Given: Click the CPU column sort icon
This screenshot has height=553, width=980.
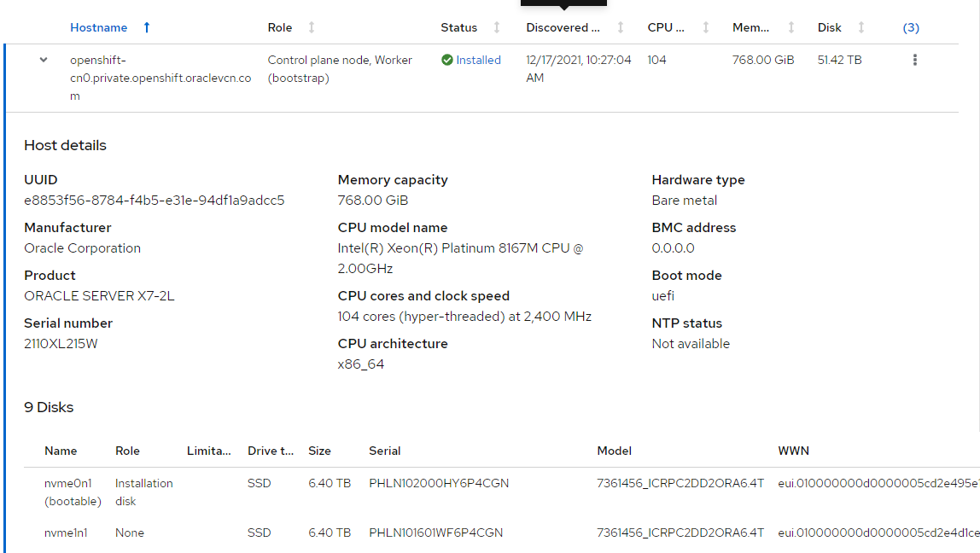Looking at the screenshot, I should [705, 27].
